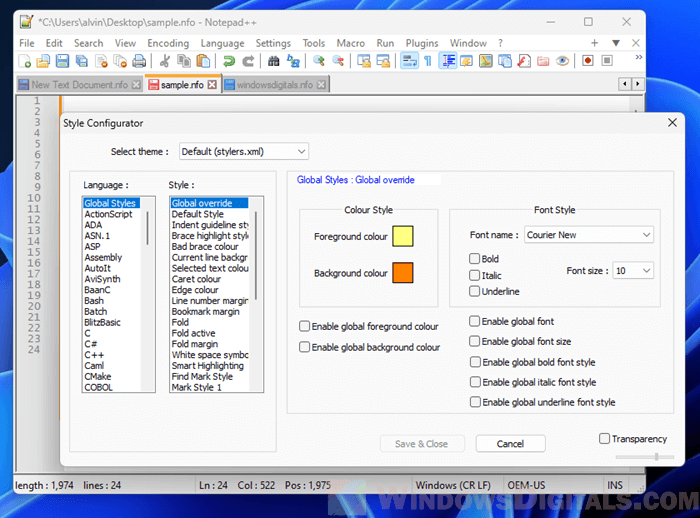Enable global foreground colour checkbox

[x=304, y=326]
